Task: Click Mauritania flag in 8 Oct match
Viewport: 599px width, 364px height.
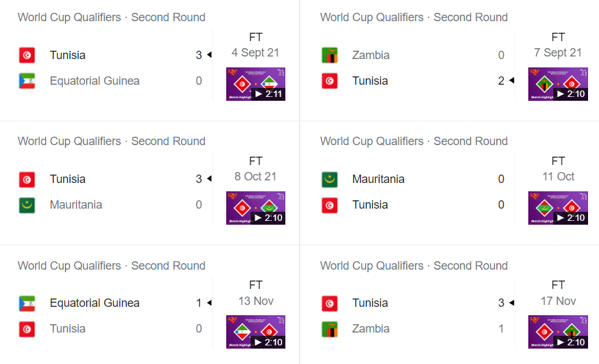Action: (27, 205)
